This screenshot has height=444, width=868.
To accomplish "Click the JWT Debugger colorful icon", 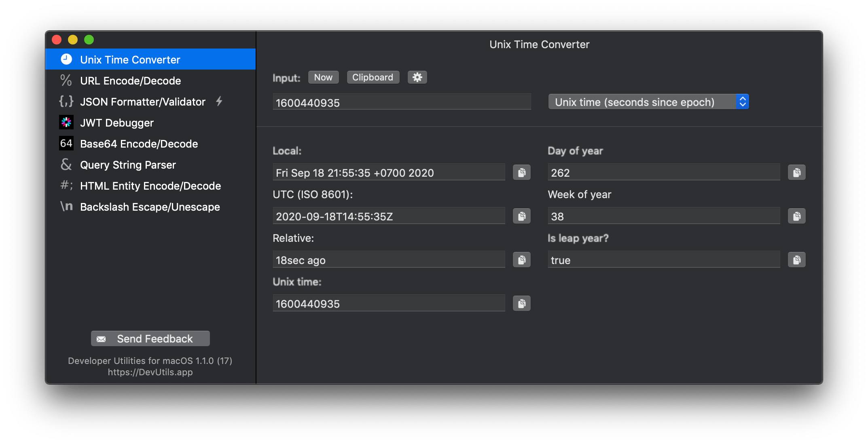I will point(66,123).
